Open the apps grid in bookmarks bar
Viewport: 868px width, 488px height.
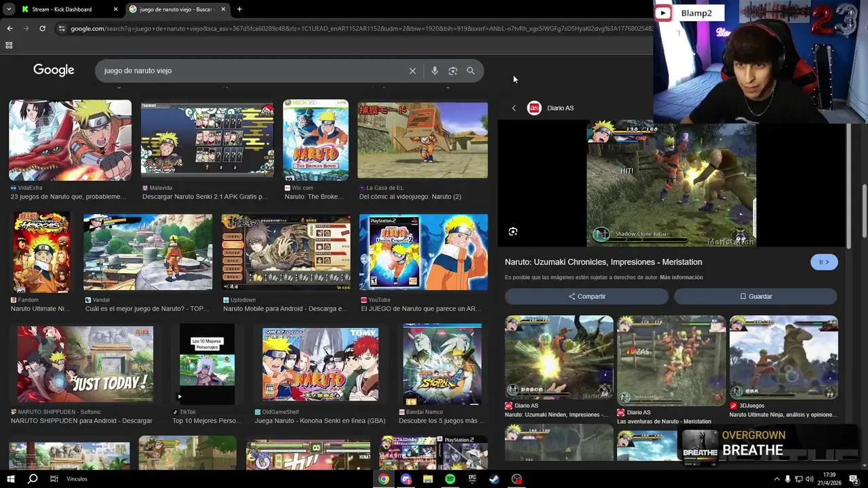(9, 45)
